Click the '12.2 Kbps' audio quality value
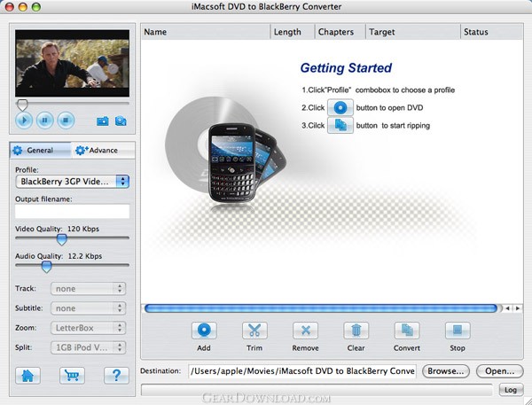The height and width of the screenshot is (405, 532). tap(85, 256)
